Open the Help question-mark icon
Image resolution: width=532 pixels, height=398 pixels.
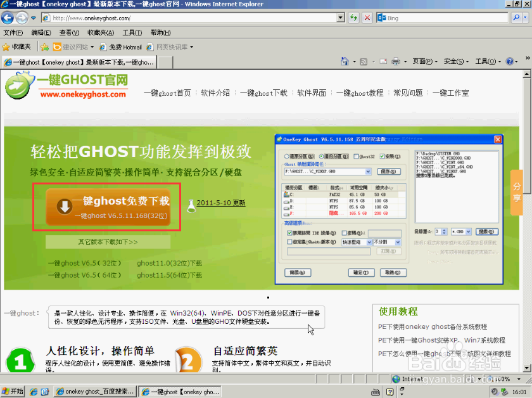pos(510,61)
